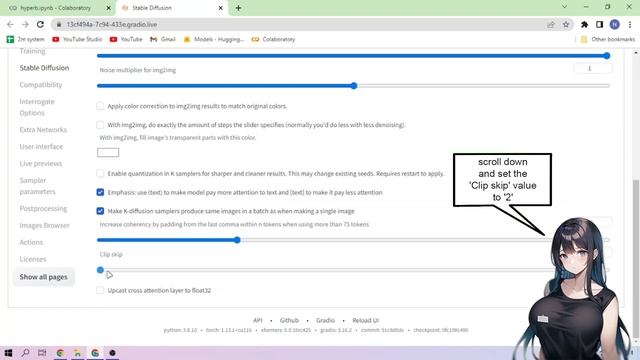Open the Other bookmarks folder
Viewport: 640px width, 360px height.
coord(608,39)
